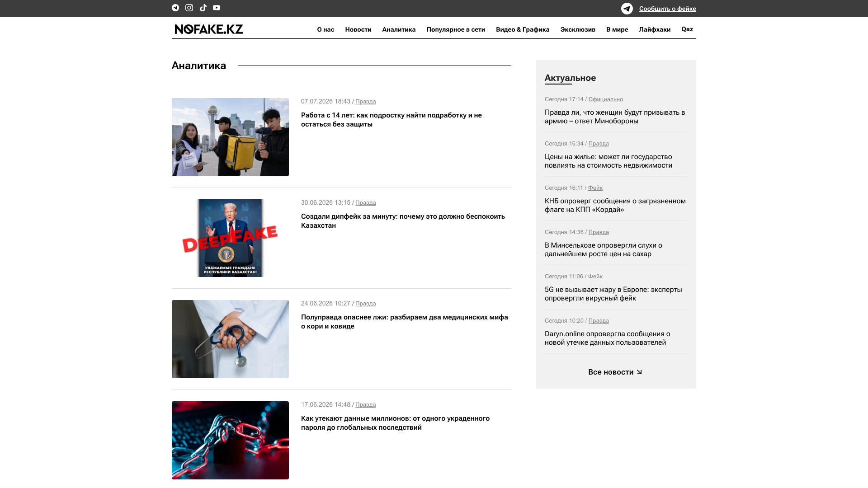Open Видео & Графика section
The height and width of the screenshot is (488, 868).
pyautogui.click(x=523, y=29)
